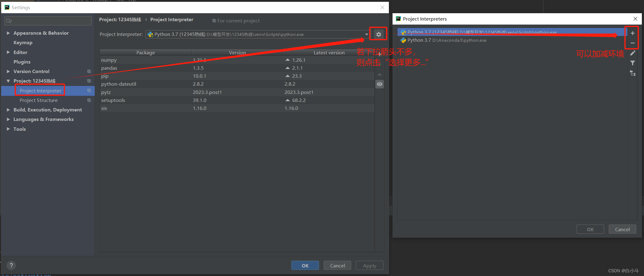Select the python-dateutil package row

[237, 84]
